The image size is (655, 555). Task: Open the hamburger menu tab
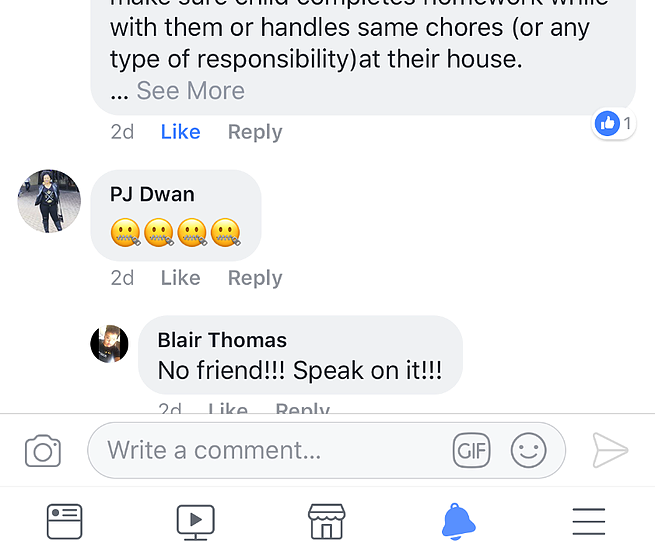[589, 522]
